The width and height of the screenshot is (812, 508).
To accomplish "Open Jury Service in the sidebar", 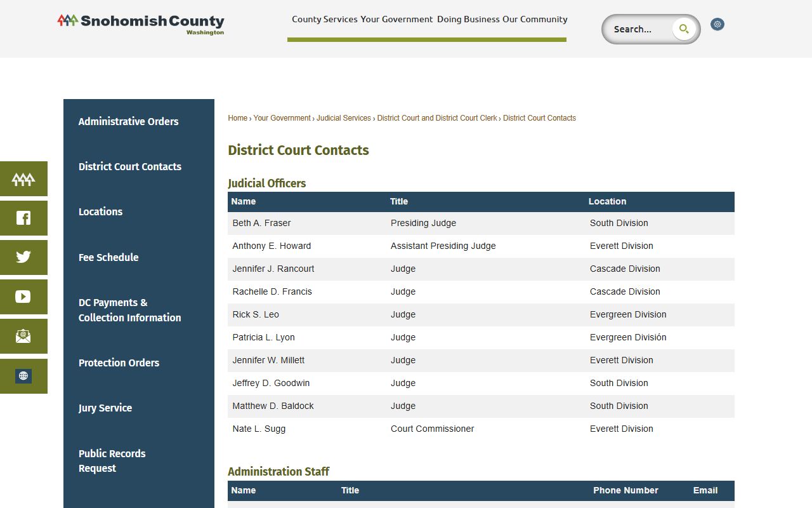I will point(105,408).
